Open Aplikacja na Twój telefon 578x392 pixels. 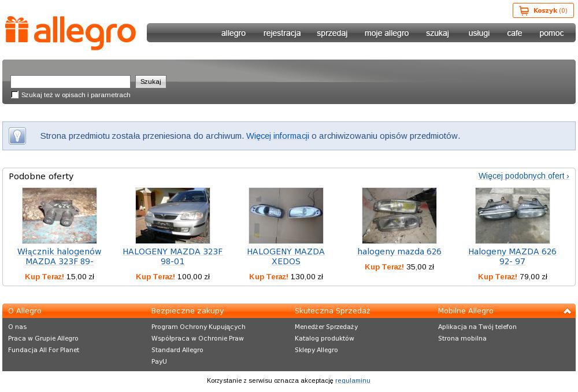tap(477, 327)
